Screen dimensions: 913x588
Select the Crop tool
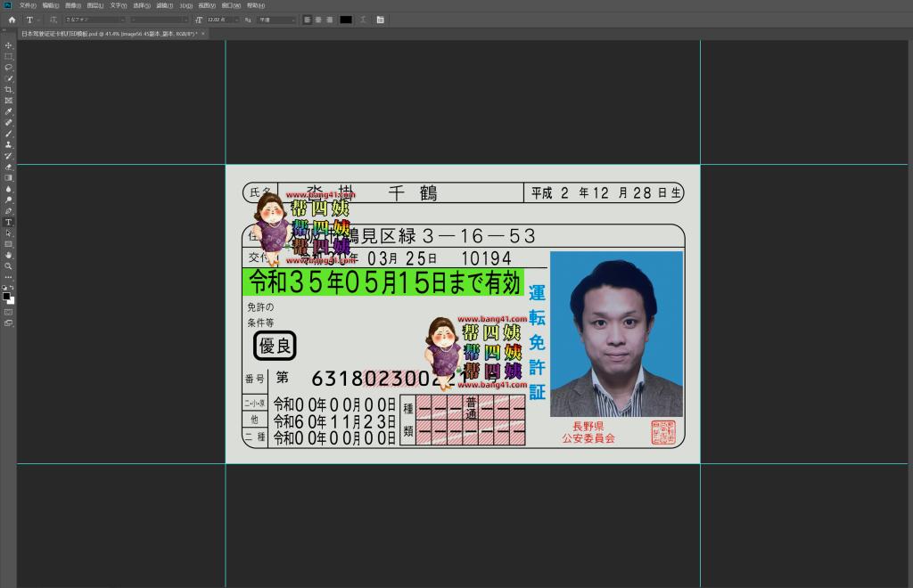(x=6, y=86)
